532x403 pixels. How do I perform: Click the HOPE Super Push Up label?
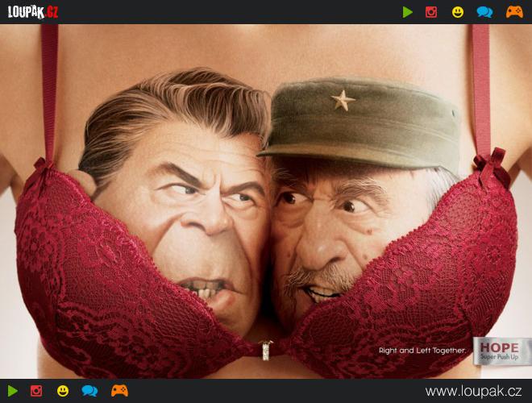(x=498, y=351)
